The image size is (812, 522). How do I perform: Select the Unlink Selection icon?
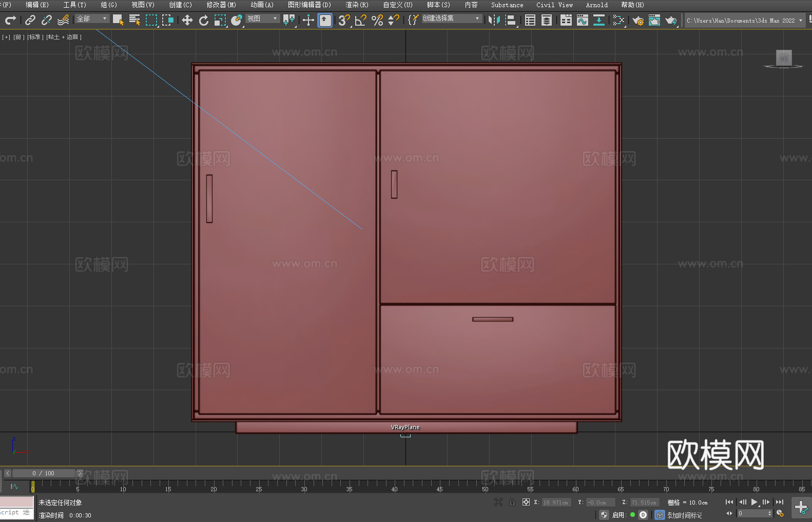click(x=47, y=20)
